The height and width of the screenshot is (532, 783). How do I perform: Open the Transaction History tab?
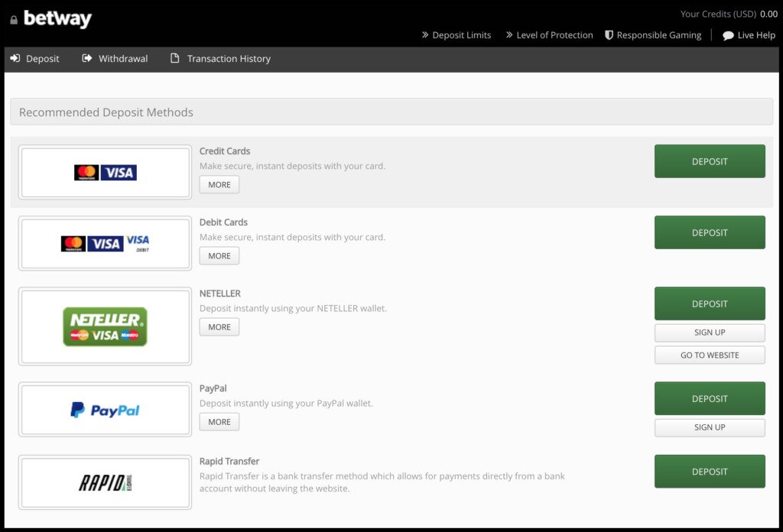pyautogui.click(x=220, y=59)
